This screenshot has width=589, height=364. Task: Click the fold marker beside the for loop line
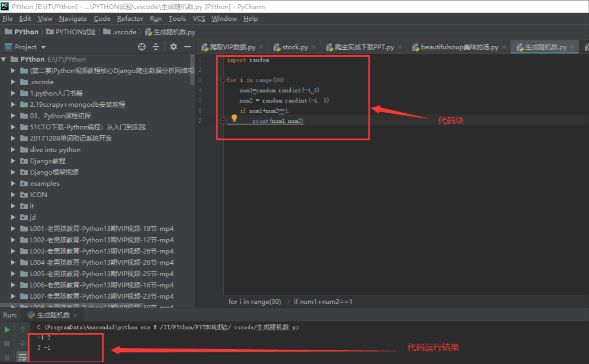click(x=223, y=80)
